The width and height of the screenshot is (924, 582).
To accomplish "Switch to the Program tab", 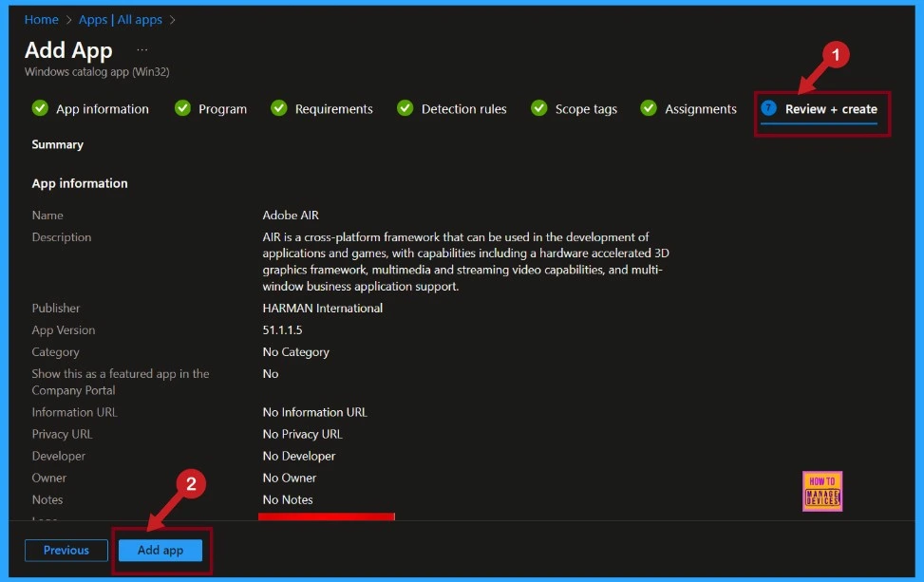I will 223,109.
